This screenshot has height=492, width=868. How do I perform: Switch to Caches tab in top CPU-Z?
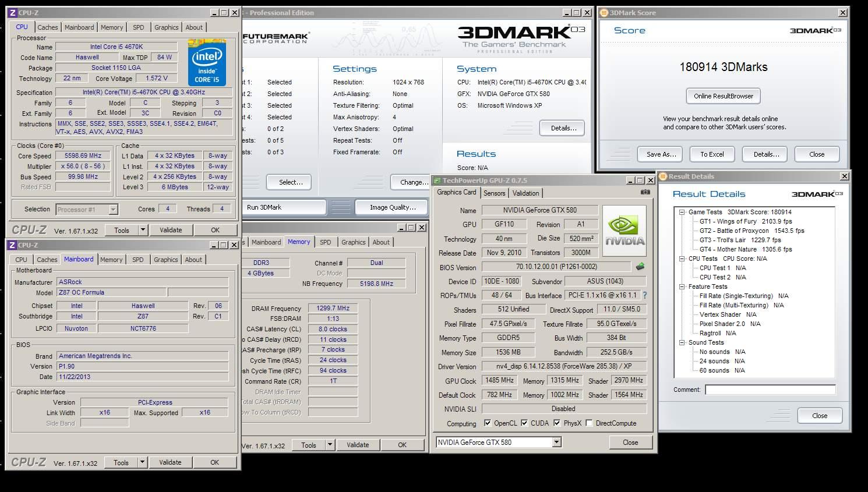(48, 27)
